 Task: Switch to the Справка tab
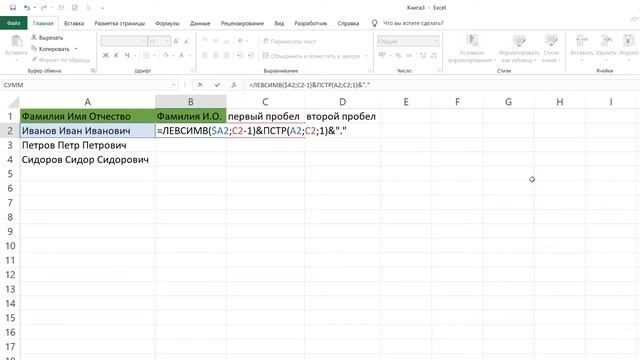coord(348,23)
